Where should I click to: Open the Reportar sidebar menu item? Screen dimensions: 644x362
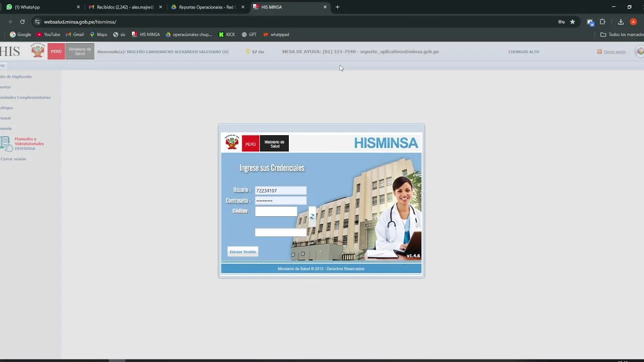[5, 87]
